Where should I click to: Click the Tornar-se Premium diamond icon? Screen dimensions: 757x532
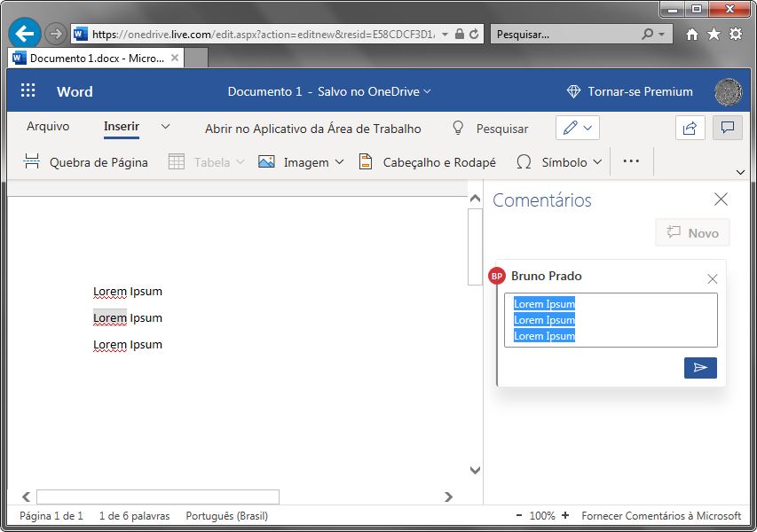[x=573, y=91]
